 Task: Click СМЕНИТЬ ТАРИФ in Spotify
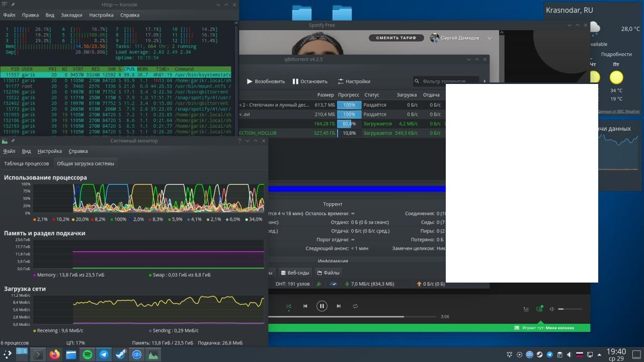[x=396, y=38]
